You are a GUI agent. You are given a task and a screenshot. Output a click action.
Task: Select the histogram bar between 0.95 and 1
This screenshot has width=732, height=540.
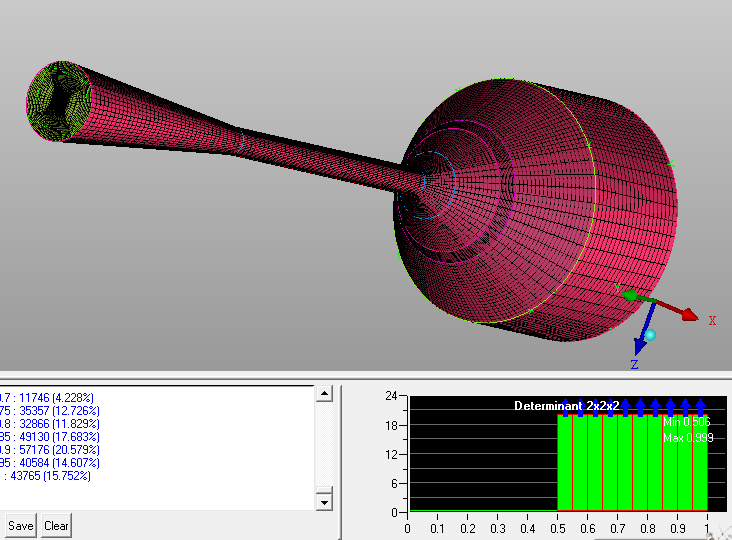click(700, 463)
